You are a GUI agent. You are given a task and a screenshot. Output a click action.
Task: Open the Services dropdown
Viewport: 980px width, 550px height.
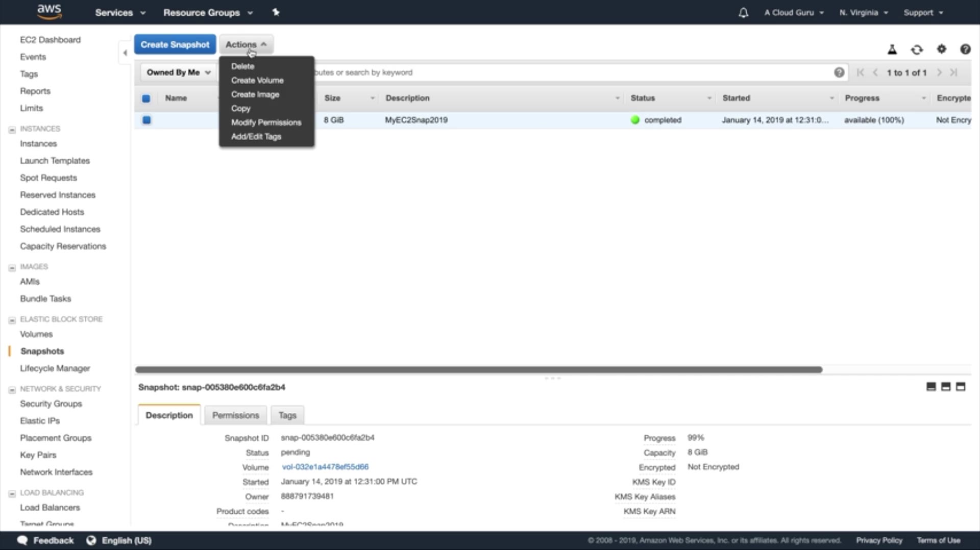(120, 13)
